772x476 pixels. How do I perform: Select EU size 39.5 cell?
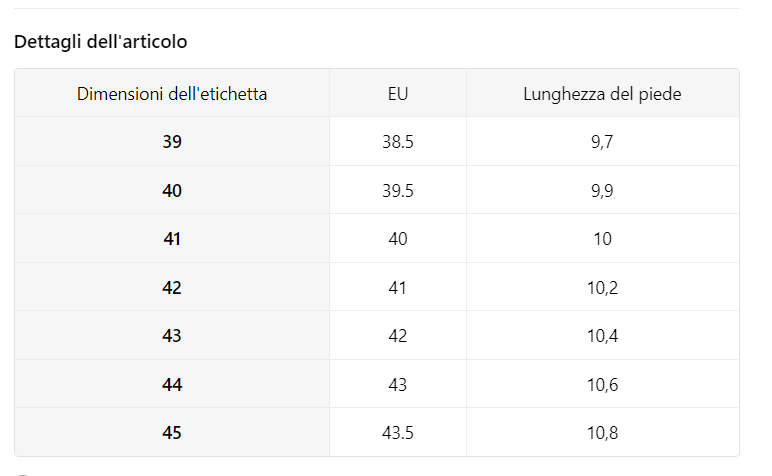click(398, 190)
